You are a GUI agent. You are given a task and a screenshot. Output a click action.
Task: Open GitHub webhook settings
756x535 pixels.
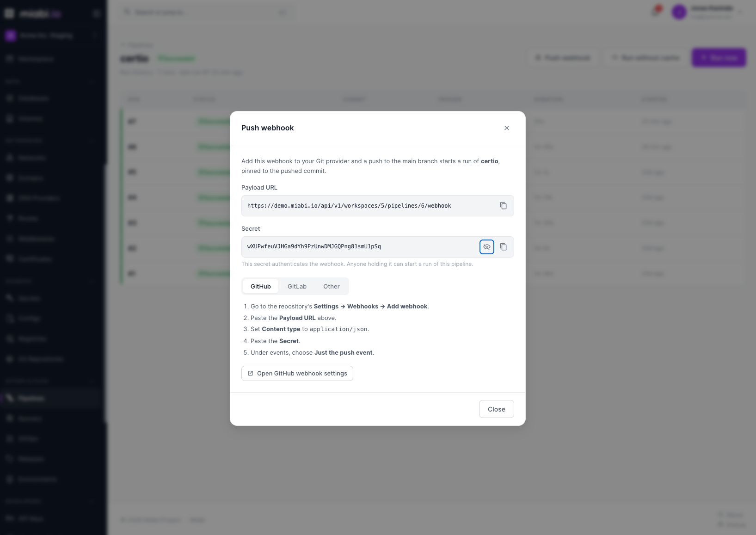[x=297, y=374]
